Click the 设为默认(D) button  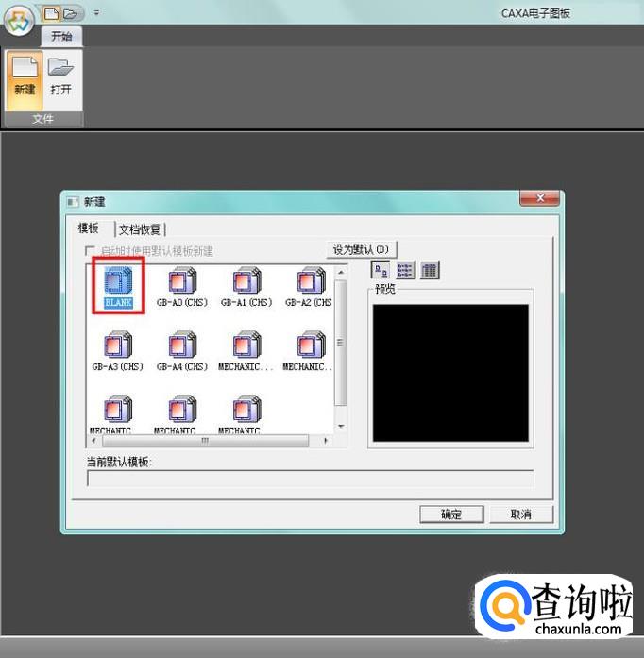coord(361,249)
